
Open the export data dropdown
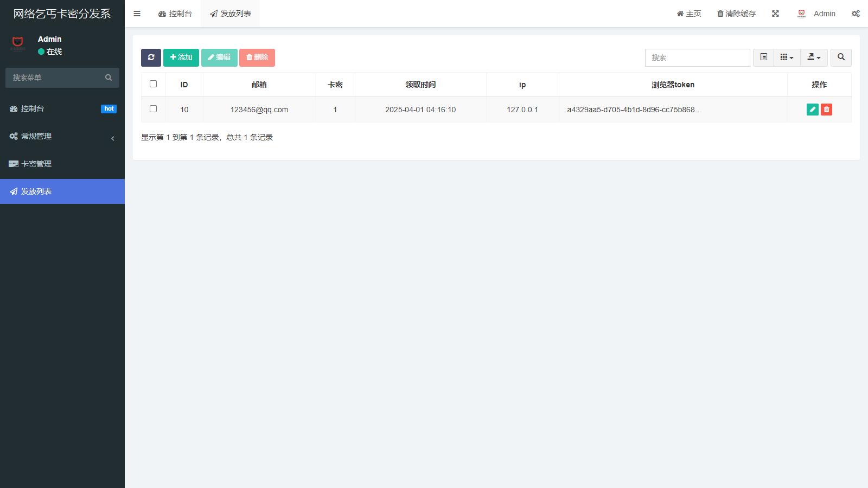[814, 57]
